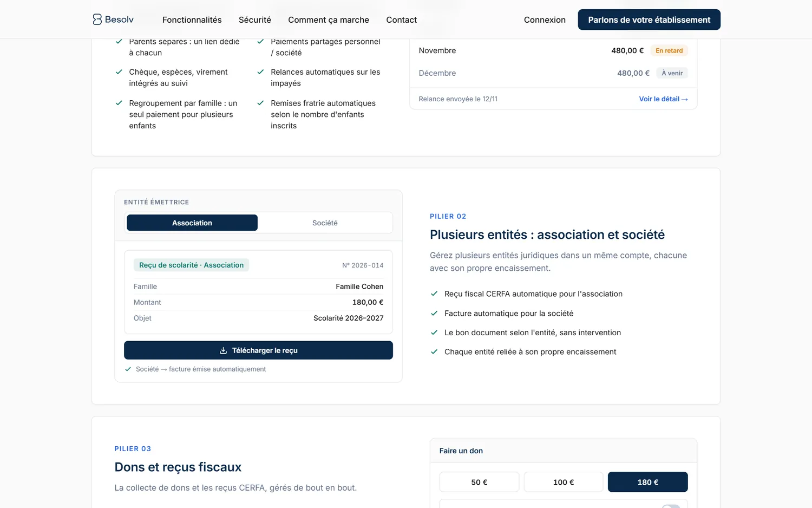Click the Connexion link
The width and height of the screenshot is (812, 508).
pyautogui.click(x=545, y=19)
